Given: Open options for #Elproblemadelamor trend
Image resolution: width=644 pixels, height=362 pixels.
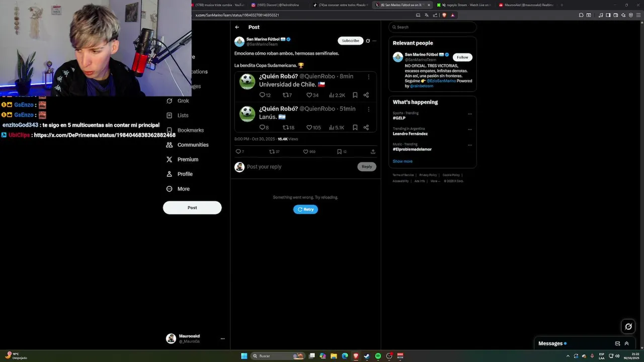Looking at the screenshot, I should click(x=470, y=145).
